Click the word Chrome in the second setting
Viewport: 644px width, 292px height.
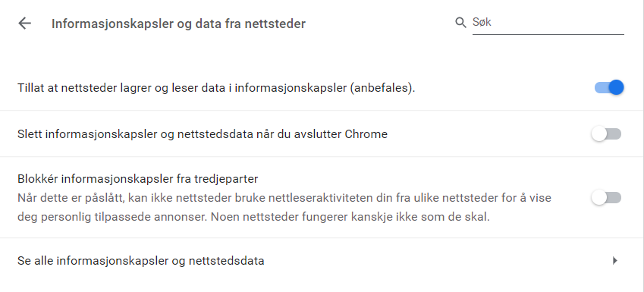[366, 134]
